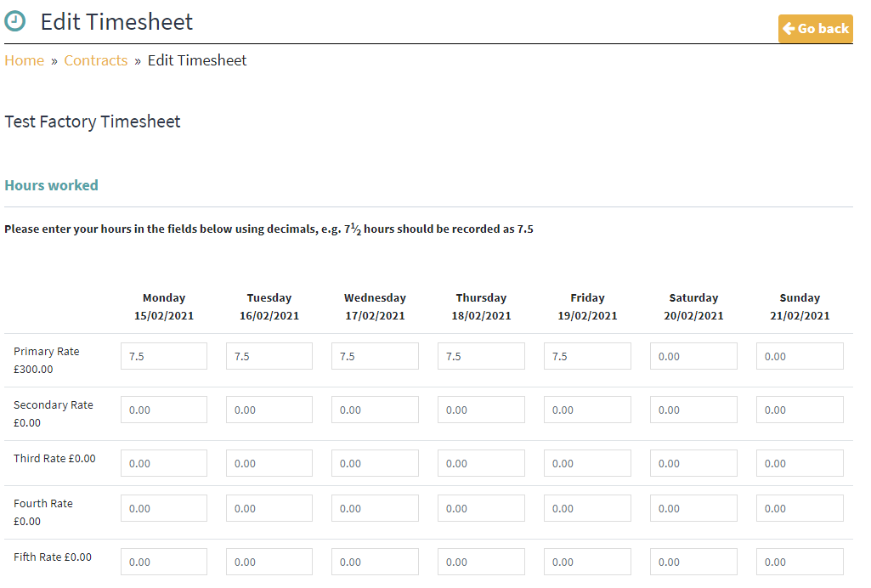The width and height of the screenshot is (871, 588).
Task: Select Secondary Rate Tuesday hours field
Action: tap(269, 410)
